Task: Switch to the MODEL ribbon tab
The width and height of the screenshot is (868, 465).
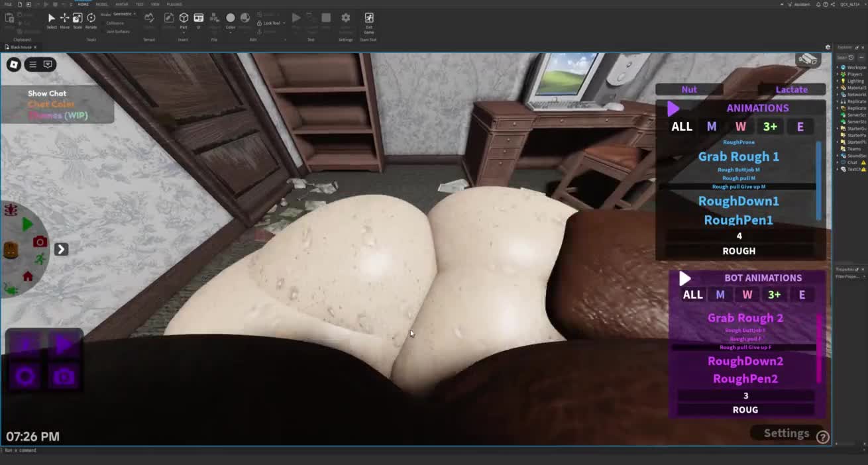Action: coord(101,4)
